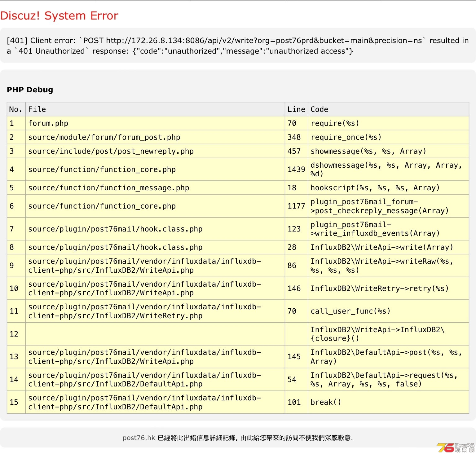This screenshot has width=476, height=454.
Task: Click the 'No.' column header
Action: click(x=16, y=109)
